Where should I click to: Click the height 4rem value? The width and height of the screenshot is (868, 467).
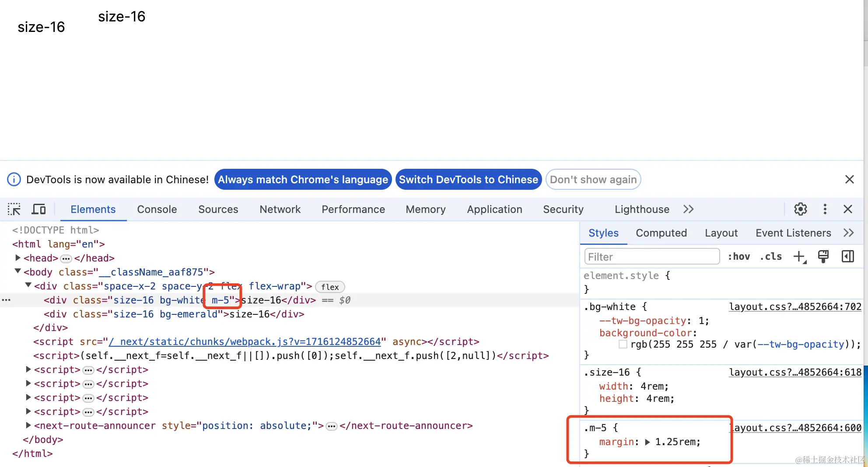coord(658,398)
